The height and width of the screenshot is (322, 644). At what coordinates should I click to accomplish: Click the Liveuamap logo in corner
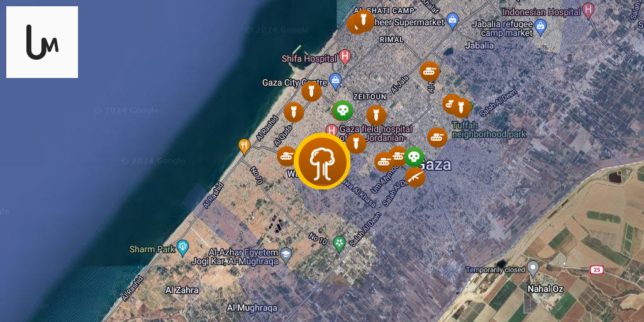42,42
